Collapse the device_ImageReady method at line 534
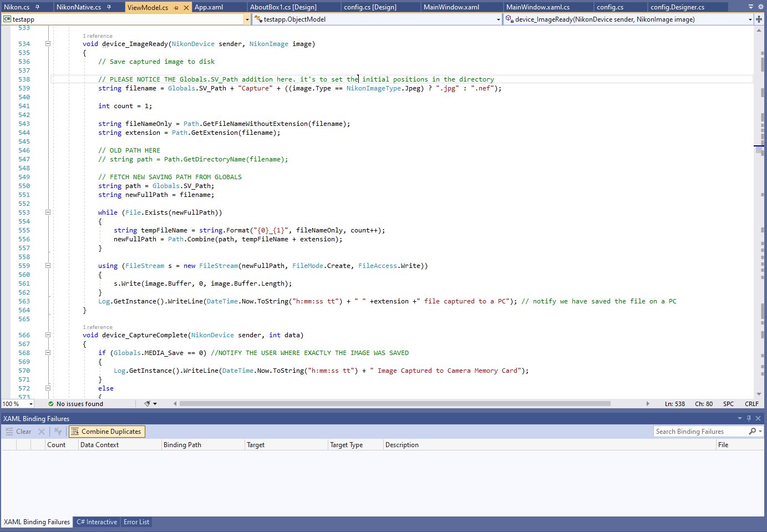Screen dimensions: 767x532 click(48, 44)
